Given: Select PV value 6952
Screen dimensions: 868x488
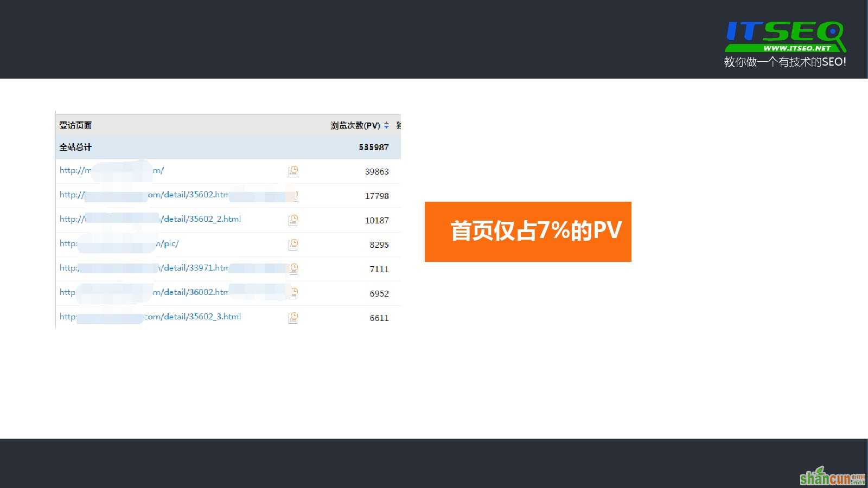Looking at the screenshot, I should point(379,293).
